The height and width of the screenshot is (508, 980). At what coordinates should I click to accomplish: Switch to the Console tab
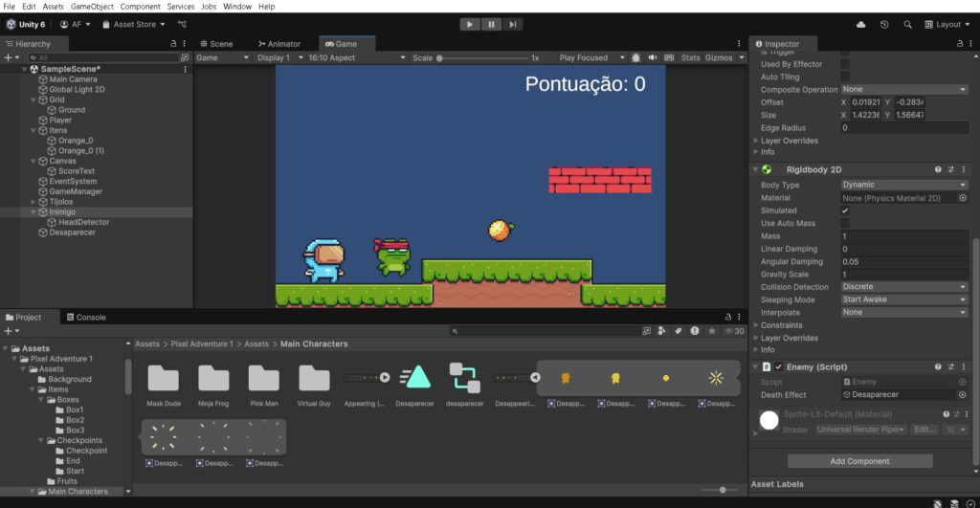[86, 317]
